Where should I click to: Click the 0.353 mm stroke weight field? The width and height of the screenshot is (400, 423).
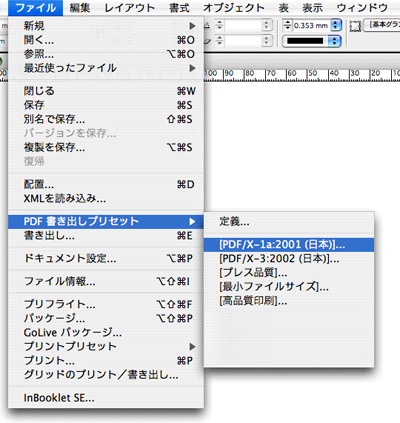click(x=311, y=25)
